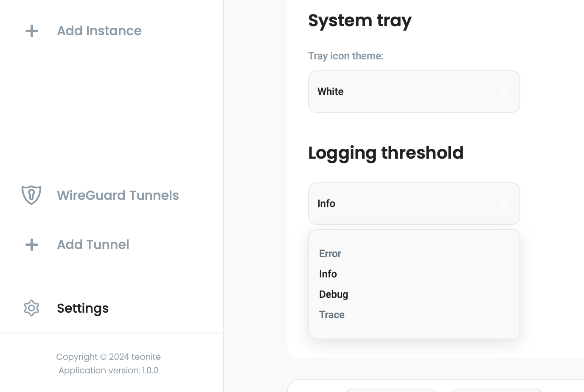Open WireGuard Tunnels via its text label
Screen dimensions: 584x392
tap(118, 195)
